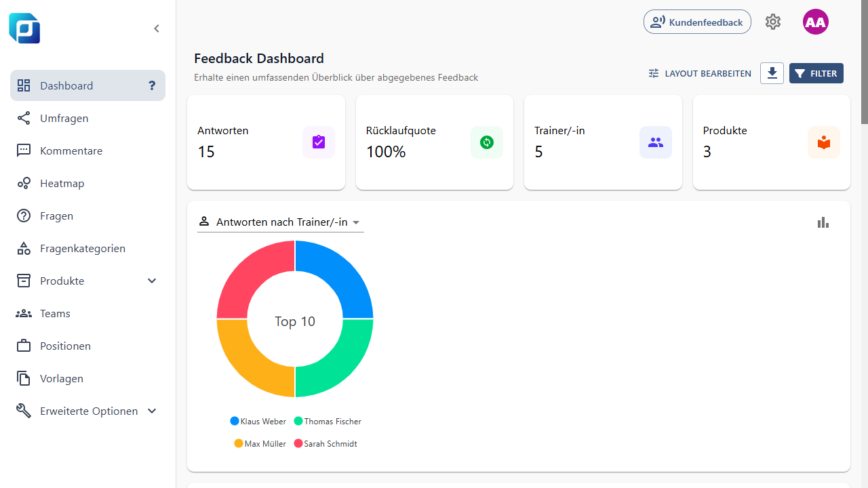Click the Dashboard grid icon
This screenshot has width=868, height=488.
coord(24,85)
